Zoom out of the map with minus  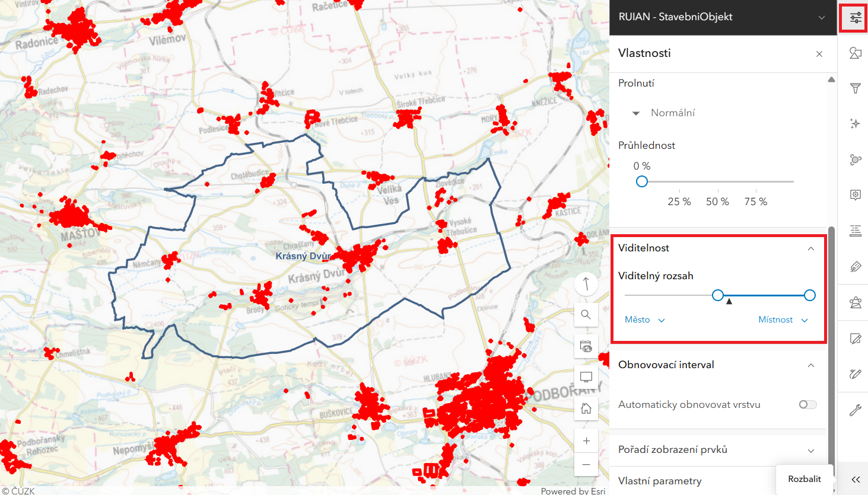point(586,465)
